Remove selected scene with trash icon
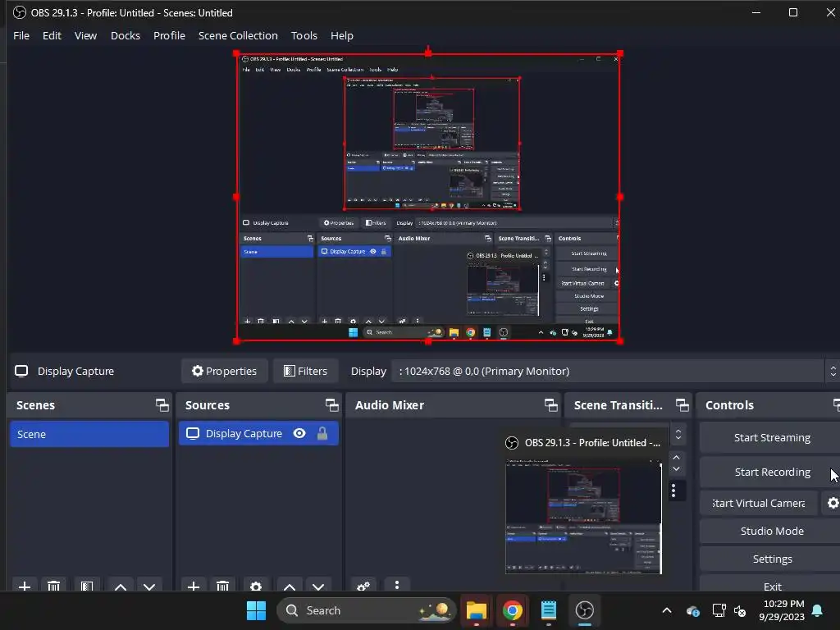Screen dimensions: 840x630 point(53,586)
